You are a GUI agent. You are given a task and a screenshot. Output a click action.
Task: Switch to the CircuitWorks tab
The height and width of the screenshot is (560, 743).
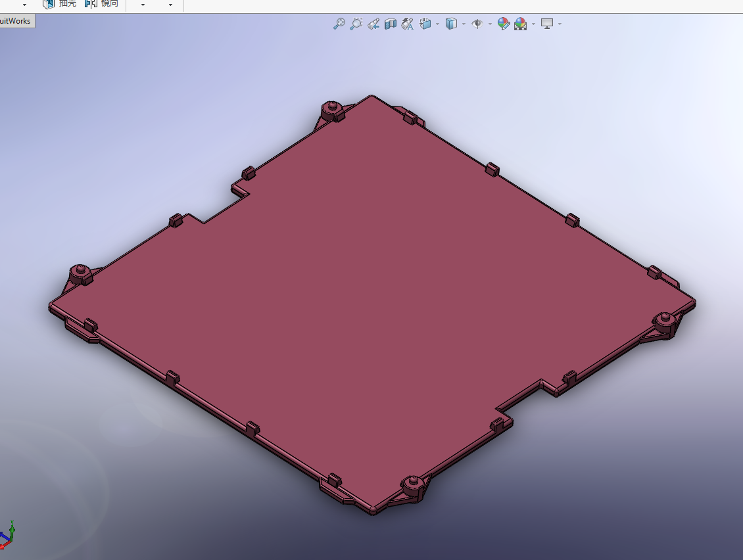point(16,21)
